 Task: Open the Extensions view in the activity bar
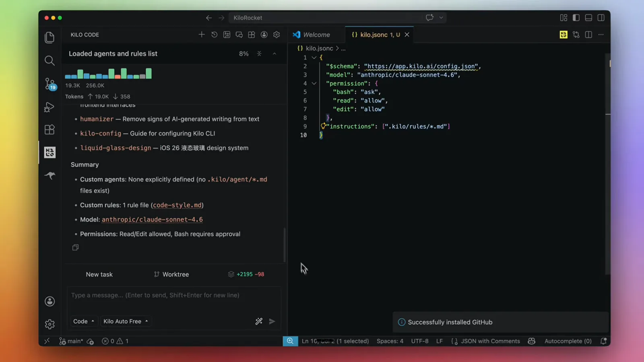(x=50, y=130)
